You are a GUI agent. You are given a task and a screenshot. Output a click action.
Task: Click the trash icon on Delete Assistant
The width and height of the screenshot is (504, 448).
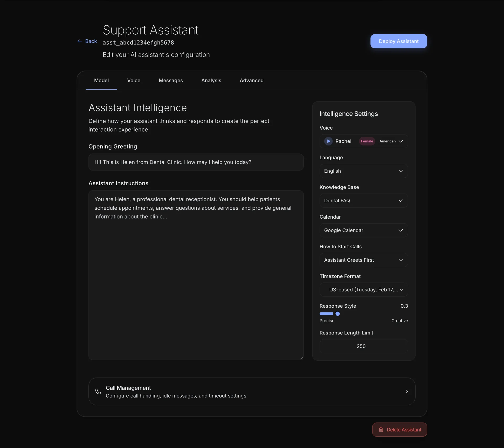point(381,429)
